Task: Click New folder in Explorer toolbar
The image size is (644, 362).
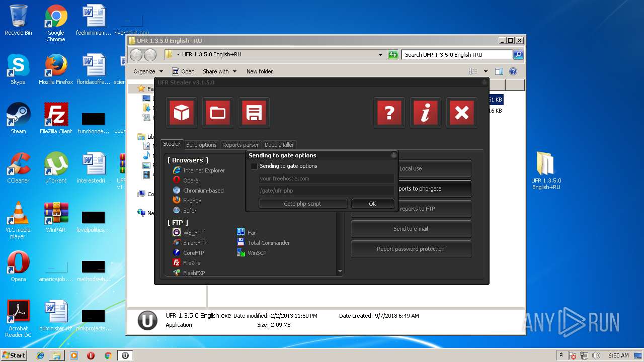Action: (260, 71)
